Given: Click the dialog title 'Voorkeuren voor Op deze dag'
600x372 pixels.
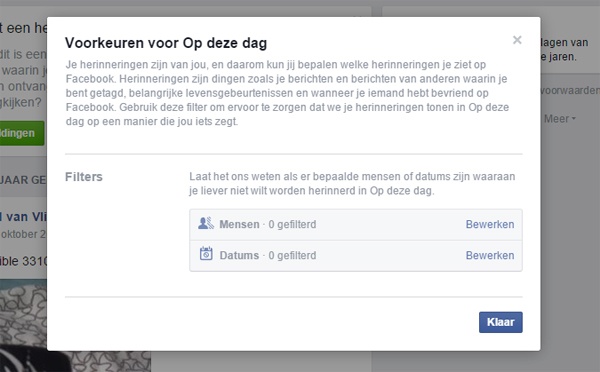Looking at the screenshot, I should 166,43.
